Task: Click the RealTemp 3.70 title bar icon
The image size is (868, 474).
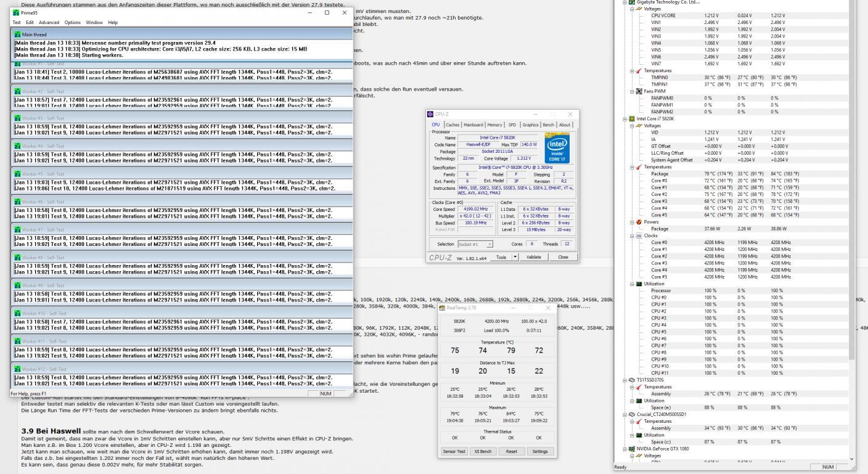Action: (x=442, y=308)
